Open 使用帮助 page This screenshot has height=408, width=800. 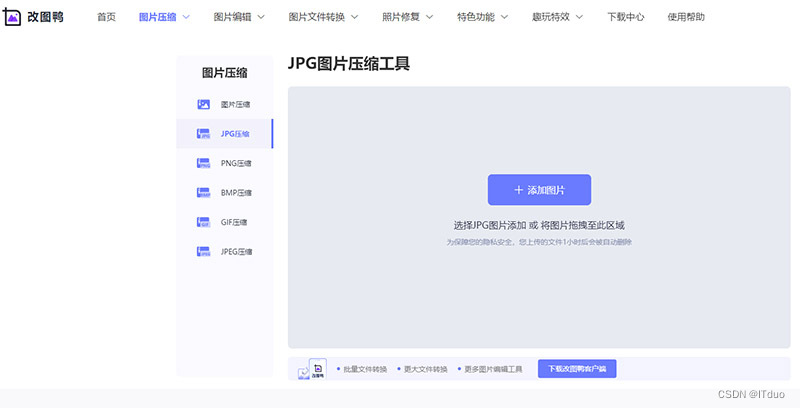(x=686, y=17)
